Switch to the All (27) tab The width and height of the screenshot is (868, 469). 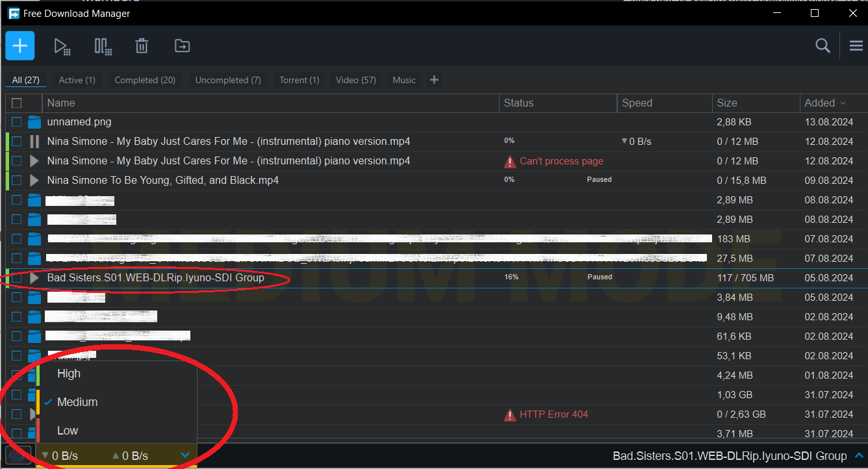(26, 80)
